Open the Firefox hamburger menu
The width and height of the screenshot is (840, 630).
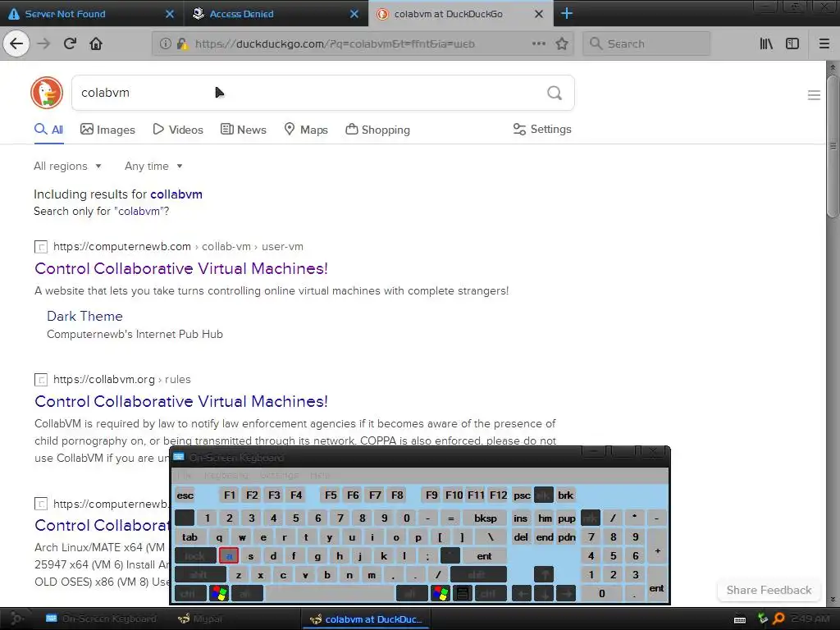824,43
